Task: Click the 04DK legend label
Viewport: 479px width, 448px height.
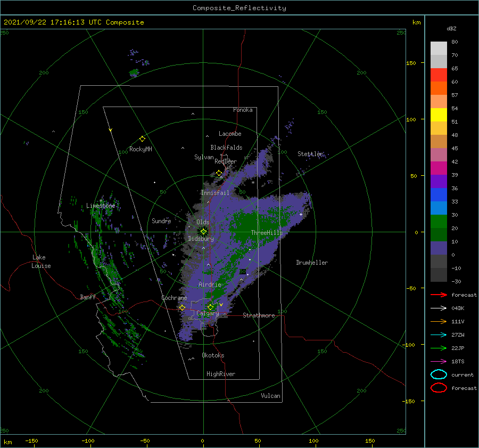Action: [x=458, y=308]
